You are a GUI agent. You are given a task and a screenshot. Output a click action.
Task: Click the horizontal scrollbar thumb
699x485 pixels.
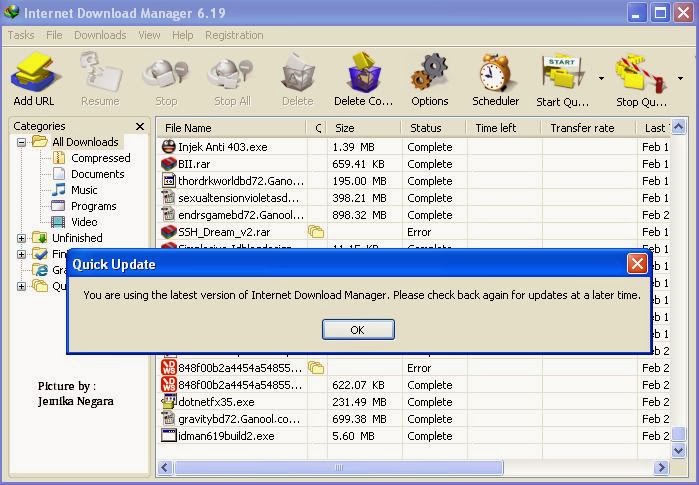click(339, 467)
